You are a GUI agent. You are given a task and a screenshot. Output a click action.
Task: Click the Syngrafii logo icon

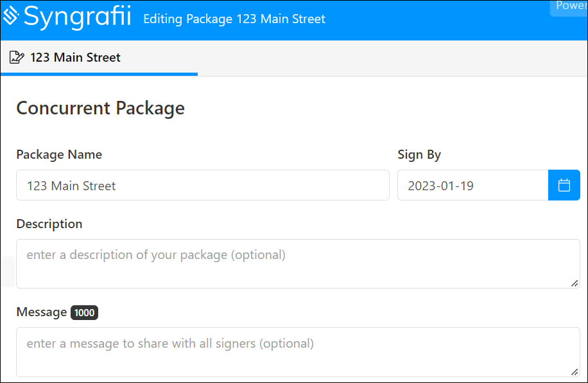coord(12,17)
